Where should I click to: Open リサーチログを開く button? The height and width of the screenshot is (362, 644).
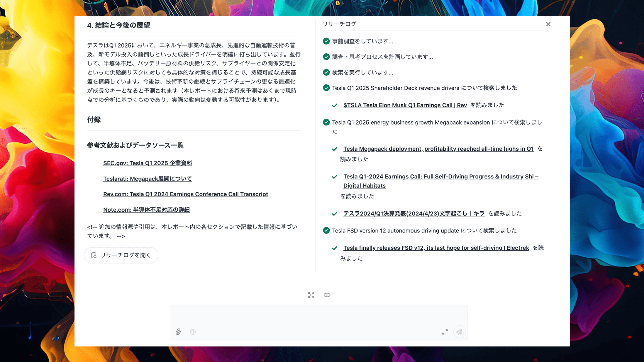click(x=121, y=255)
